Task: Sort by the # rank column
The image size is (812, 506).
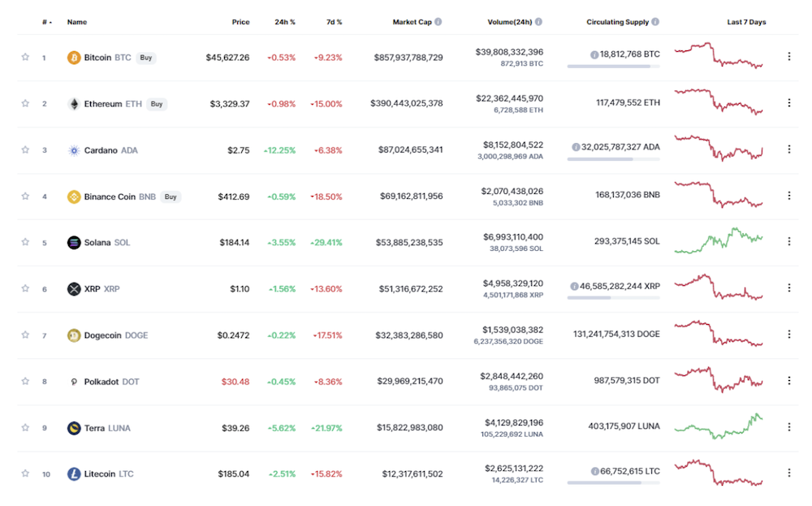Action: pyautogui.click(x=46, y=22)
